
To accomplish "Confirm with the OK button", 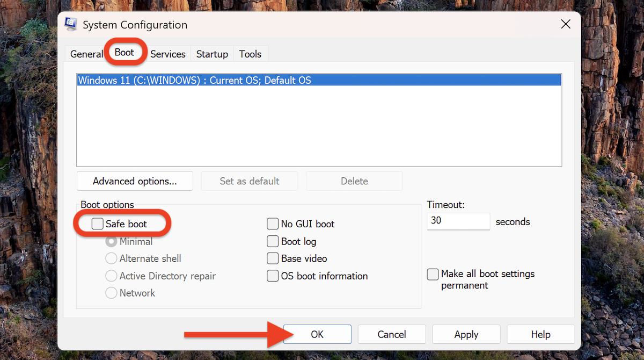I will click(x=317, y=334).
